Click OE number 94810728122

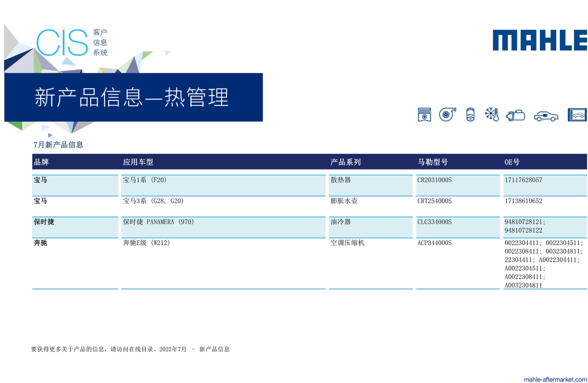coord(523,230)
